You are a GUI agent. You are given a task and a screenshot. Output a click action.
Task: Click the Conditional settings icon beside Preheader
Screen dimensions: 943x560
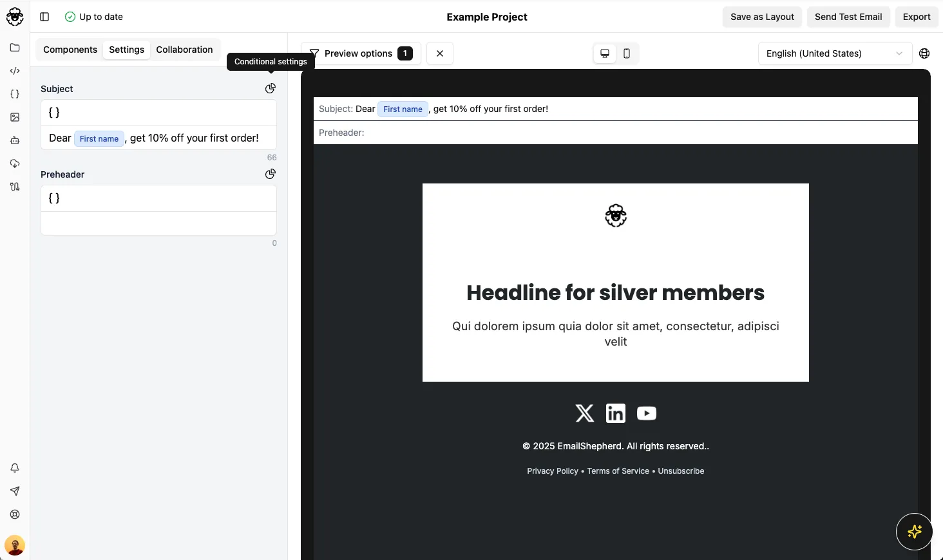[x=271, y=174]
